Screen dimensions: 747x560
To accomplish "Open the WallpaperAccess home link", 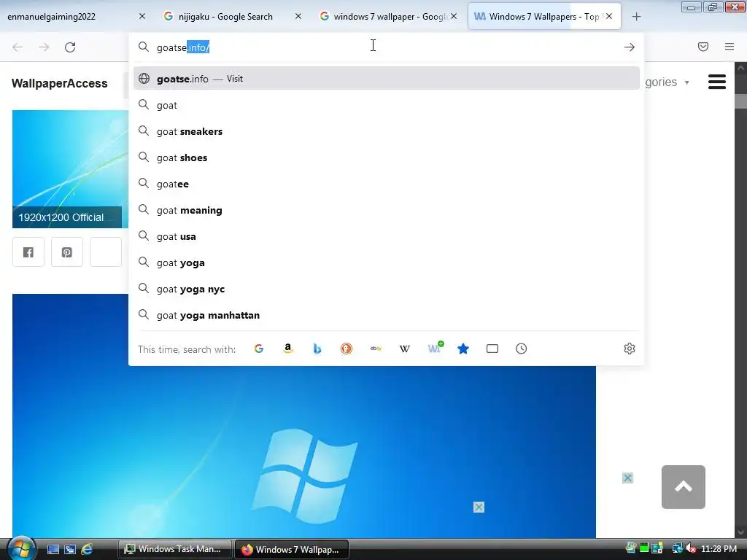I will [x=60, y=83].
